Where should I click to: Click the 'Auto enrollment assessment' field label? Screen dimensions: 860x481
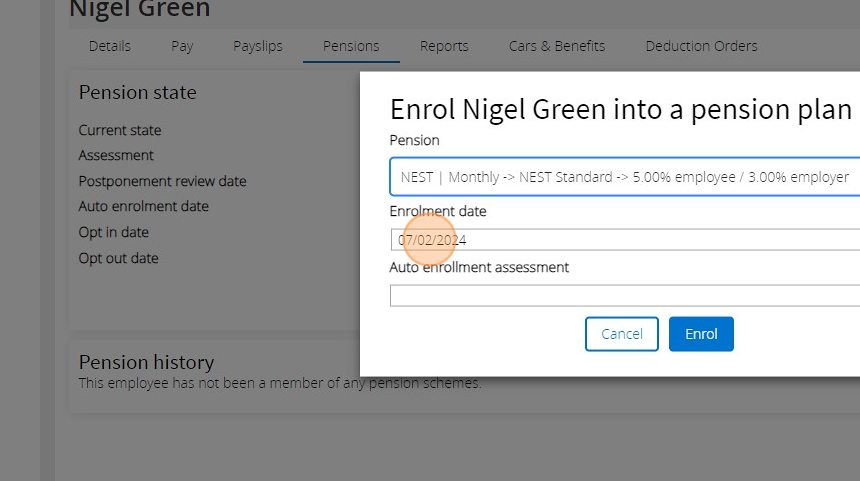[x=479, y=268]
